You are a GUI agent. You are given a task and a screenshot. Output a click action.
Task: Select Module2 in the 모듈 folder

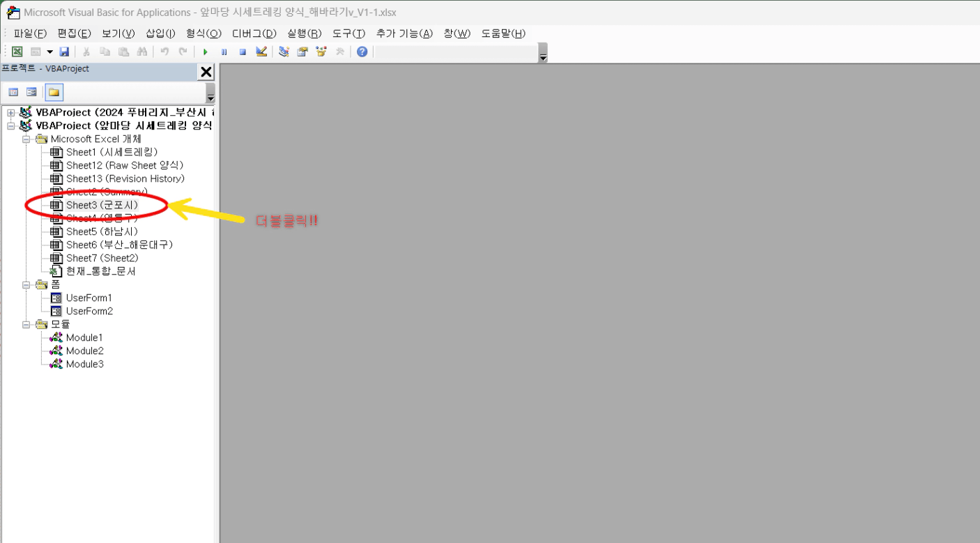click(85, 351)
